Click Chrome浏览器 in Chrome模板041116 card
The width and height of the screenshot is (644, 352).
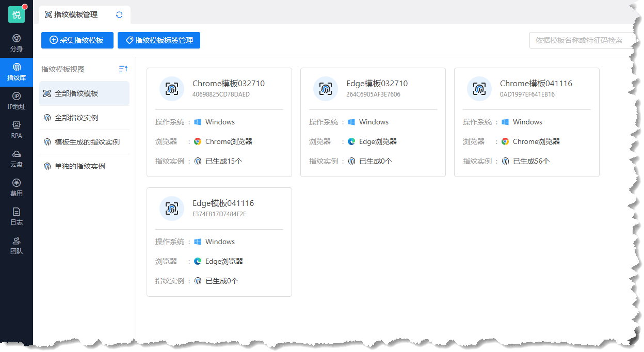[537, 141]
